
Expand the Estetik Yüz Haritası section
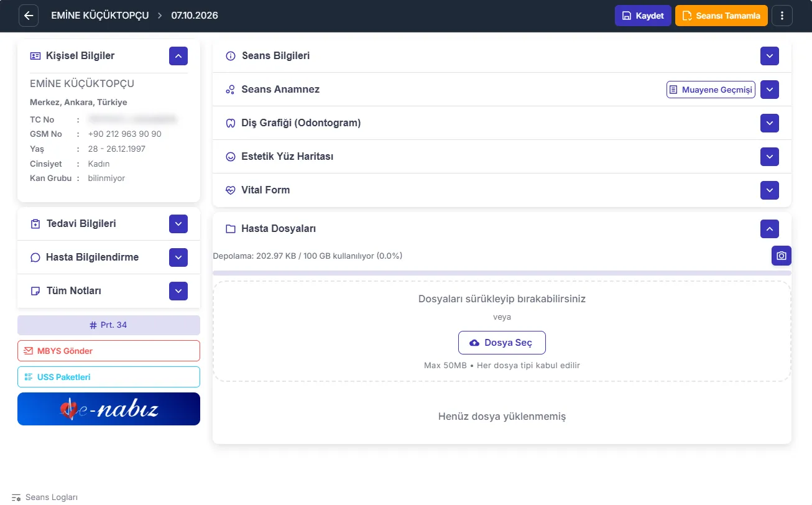(770, 157)
